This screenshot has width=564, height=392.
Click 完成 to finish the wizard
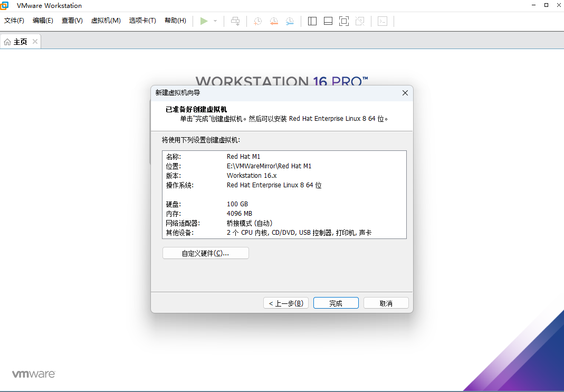coord(336,303)
